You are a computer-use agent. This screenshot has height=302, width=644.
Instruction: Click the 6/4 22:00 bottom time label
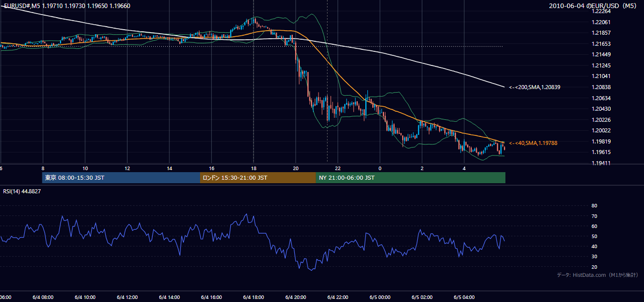(x=338, y=297)
